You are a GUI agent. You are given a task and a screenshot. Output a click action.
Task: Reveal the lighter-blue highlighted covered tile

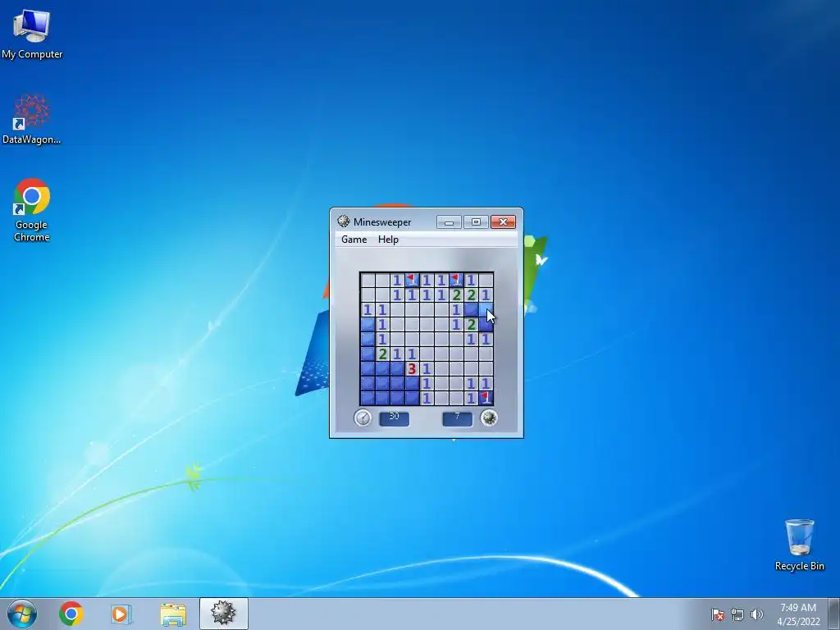click(x=486, y=309)
